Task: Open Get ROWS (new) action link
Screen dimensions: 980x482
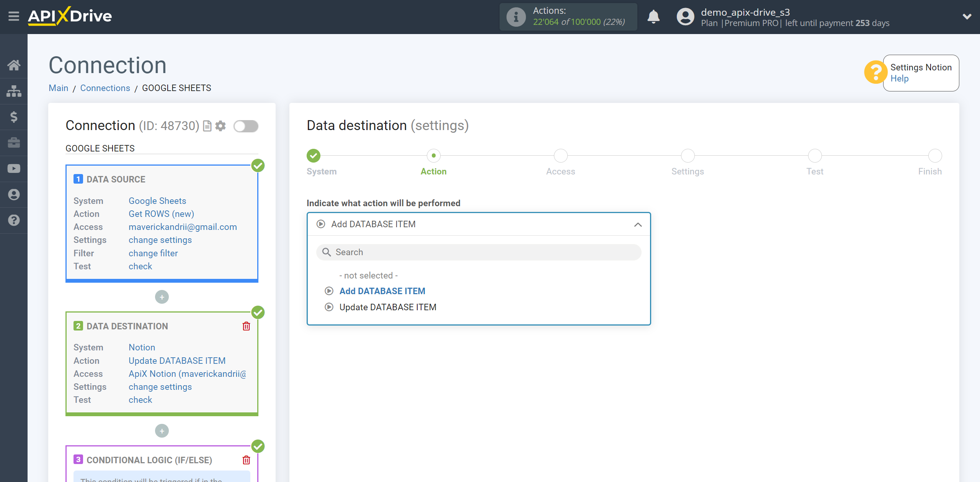Action: (161, 214)
